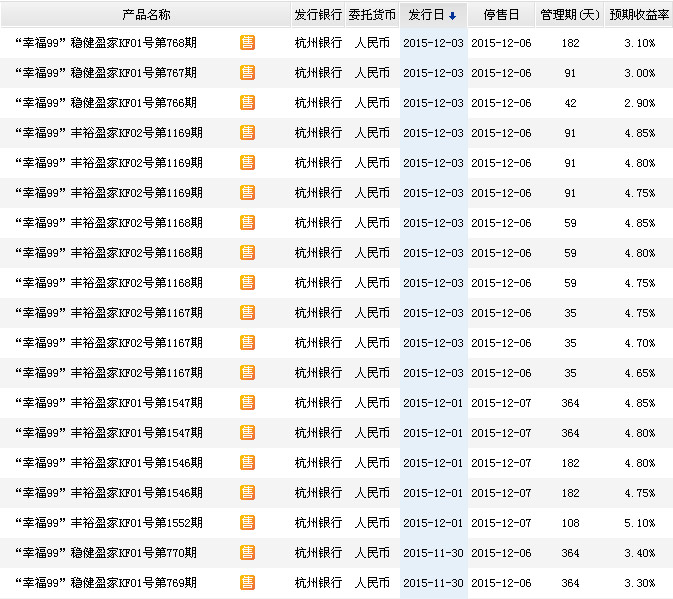This screenshot has height=599, width=673.
Task: Click 售 icon on 第1546期 row with 4.80%
Action: tap(247, 463)
